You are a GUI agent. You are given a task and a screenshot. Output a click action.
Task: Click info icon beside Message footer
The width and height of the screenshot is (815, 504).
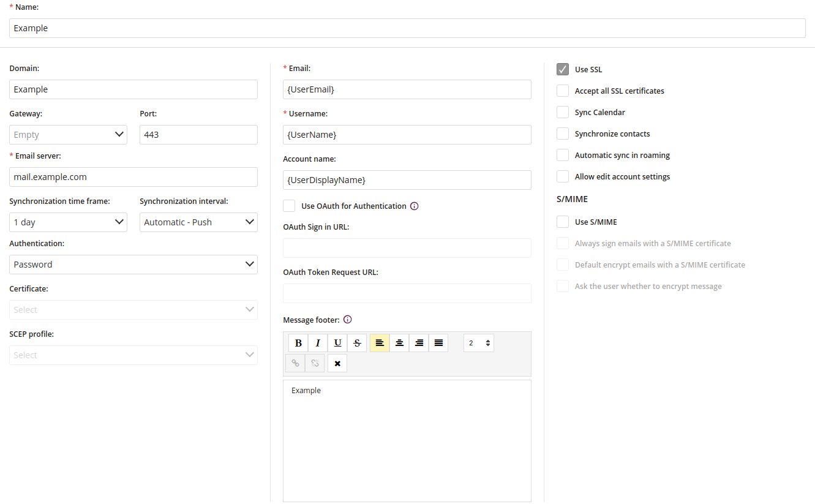pos(348,320)
